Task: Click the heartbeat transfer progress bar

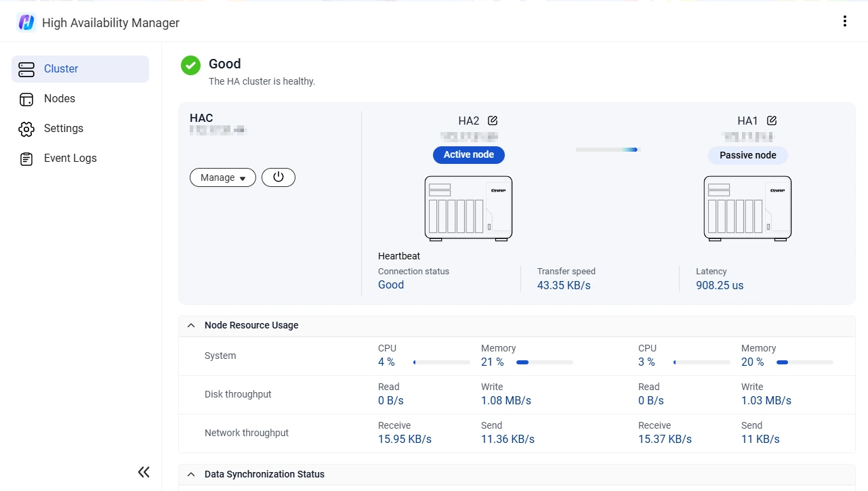Action: pyautogui.click(x=606, y=150)
